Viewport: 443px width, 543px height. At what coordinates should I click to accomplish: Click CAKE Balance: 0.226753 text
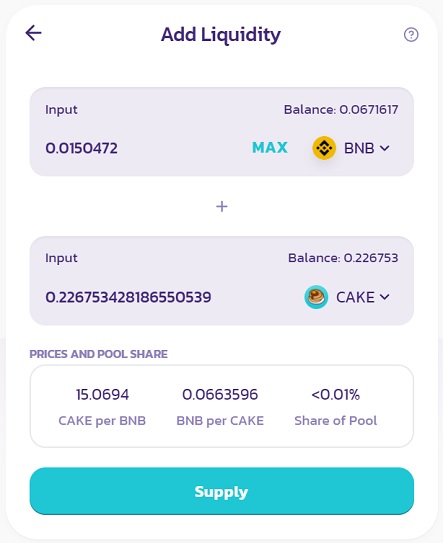click(x=343, y=258)
